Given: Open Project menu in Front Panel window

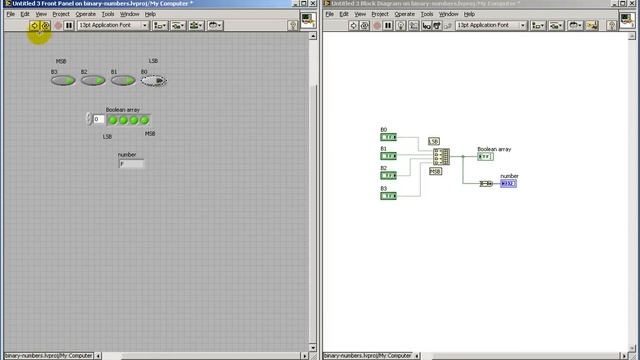Looking at the screenshot, I should pyautogui.click(x=61, y=14).
